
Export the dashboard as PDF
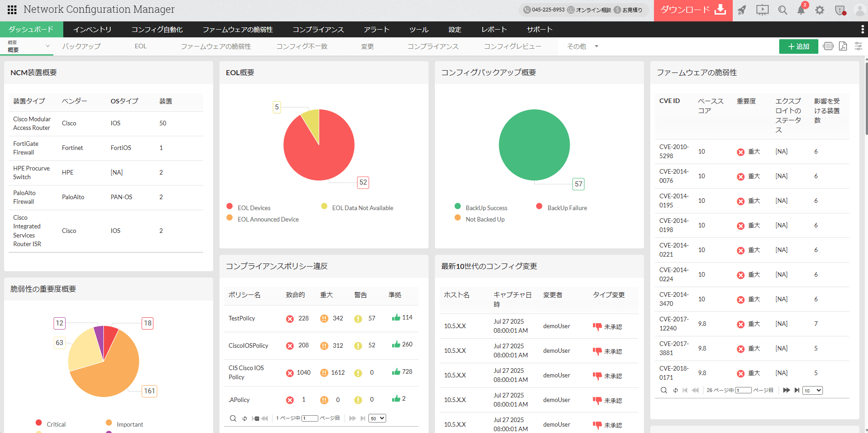[x=843, y=46]
